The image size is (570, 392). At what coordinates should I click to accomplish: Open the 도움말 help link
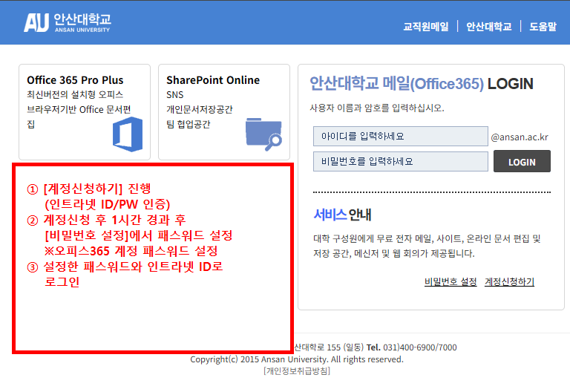point(543,27)
